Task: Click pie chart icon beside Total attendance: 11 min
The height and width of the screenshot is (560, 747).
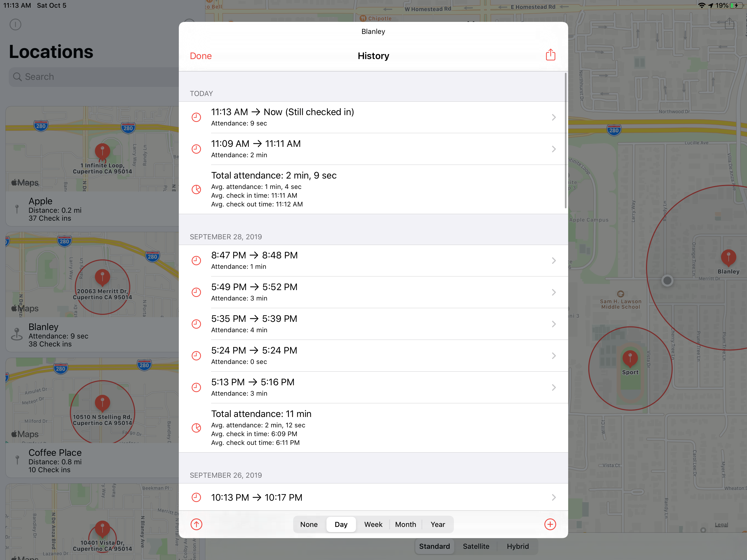Action: point(196,428)
